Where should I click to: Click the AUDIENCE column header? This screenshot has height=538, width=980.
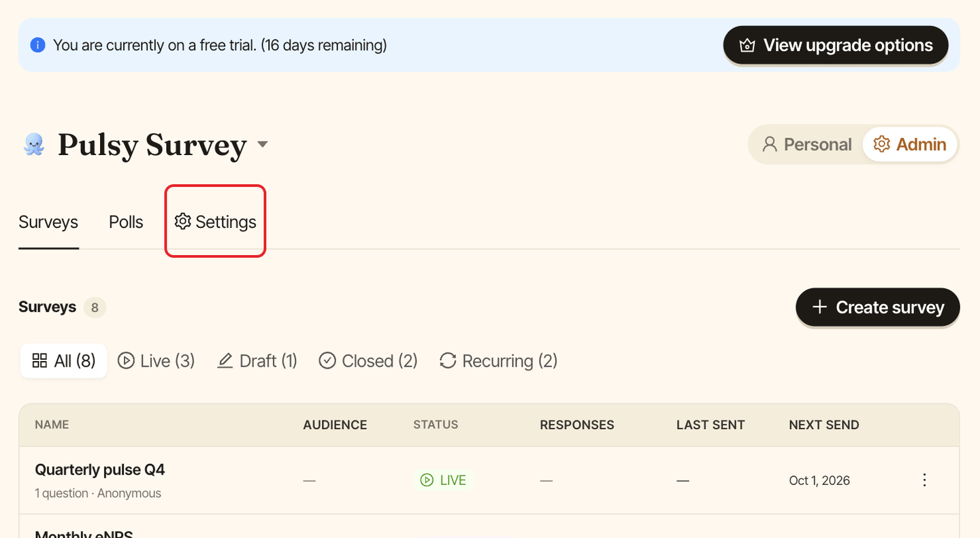pyautogui.click(x=335, y=425)
